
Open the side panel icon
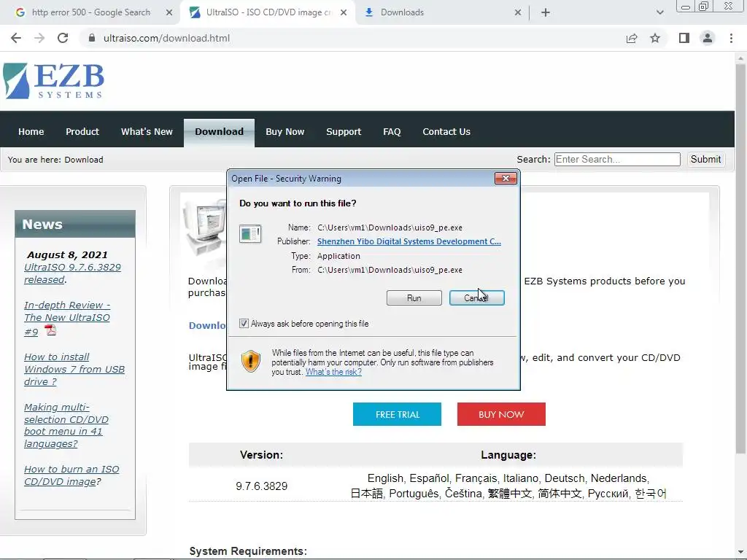(x=684, y=38)
